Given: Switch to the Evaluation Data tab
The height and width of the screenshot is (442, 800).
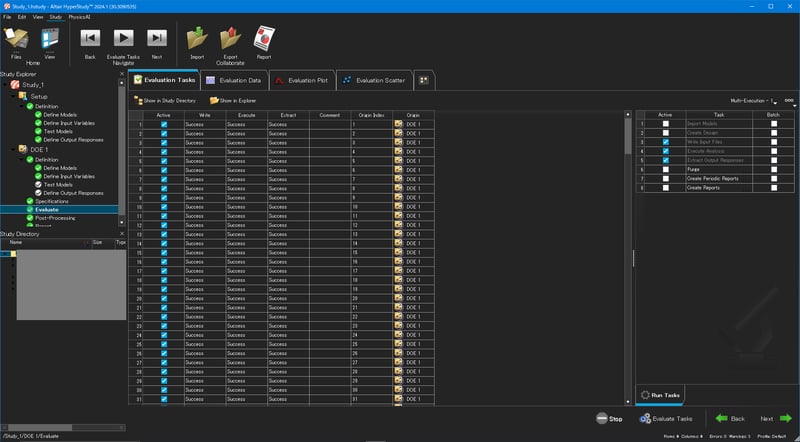Looking at the screenshot, I should pyautogui.click(x=234, y=81).
